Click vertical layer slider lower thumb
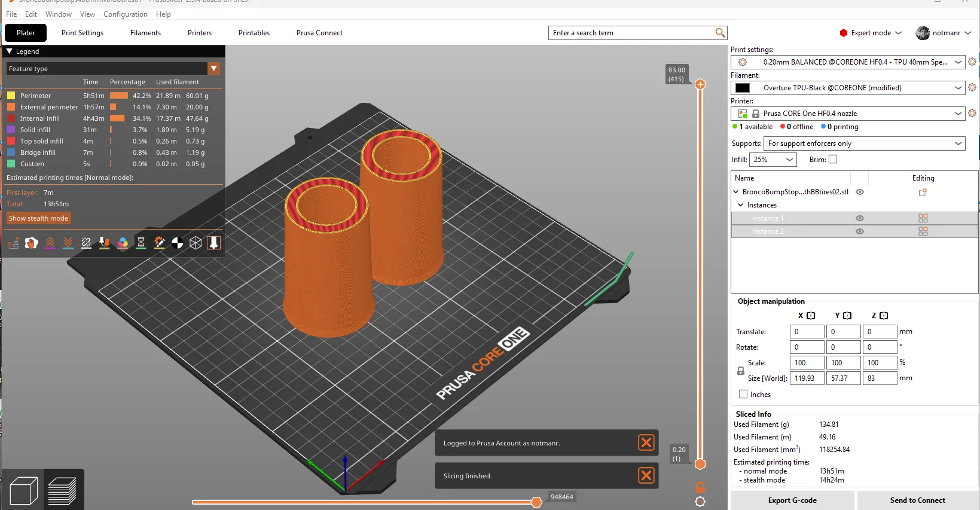Screen dimensions: 980x510 (x=700, y=464)
